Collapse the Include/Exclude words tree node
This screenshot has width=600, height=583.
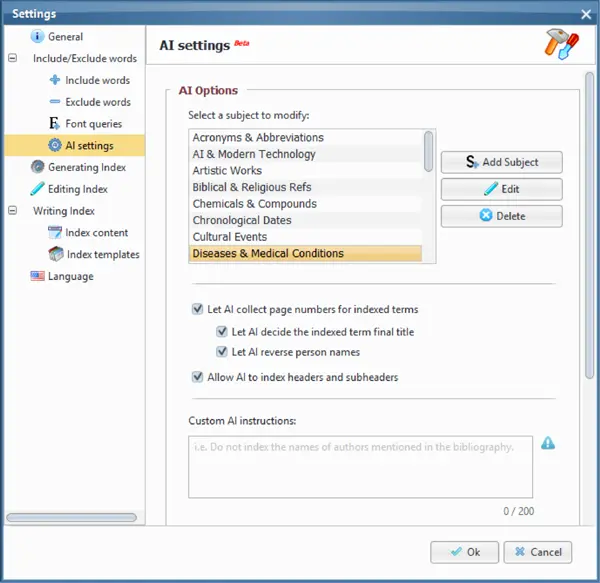[x=13, y=58]
